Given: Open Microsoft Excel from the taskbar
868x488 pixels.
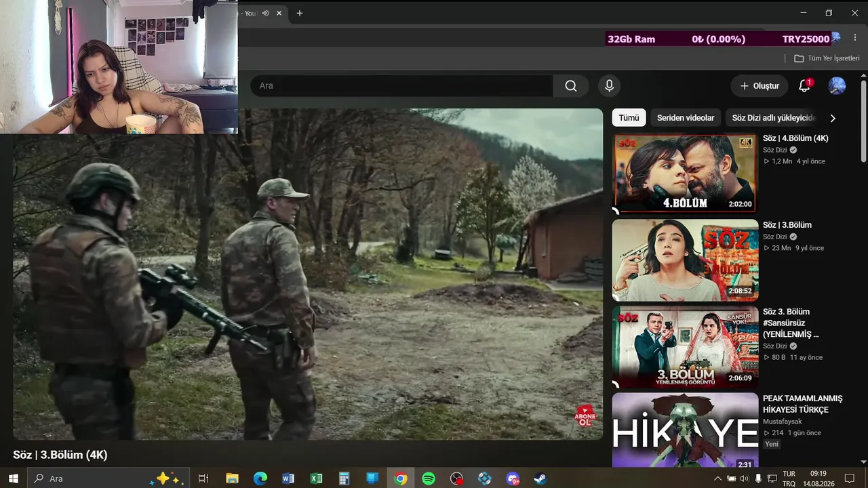Looking at the screenshot, I should (316, 479).
